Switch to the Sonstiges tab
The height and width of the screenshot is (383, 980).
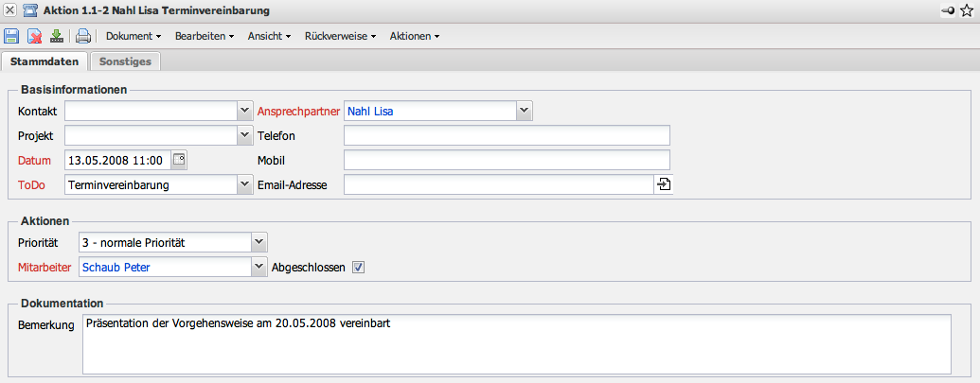pos(126,61)
